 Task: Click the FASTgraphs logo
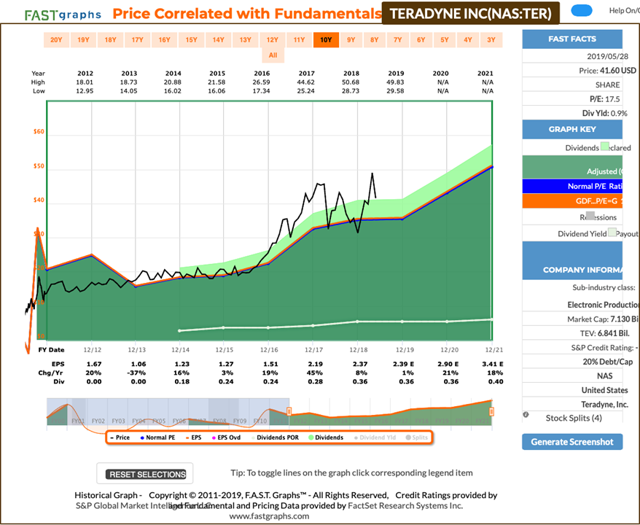pyautogui.click(x=62, y=15)
